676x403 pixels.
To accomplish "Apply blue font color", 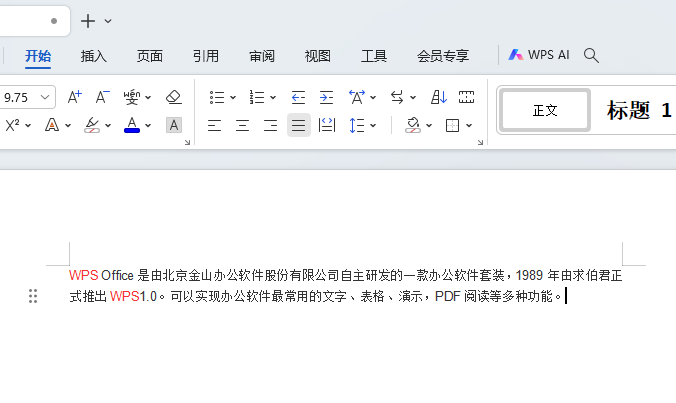I will 132,125.
